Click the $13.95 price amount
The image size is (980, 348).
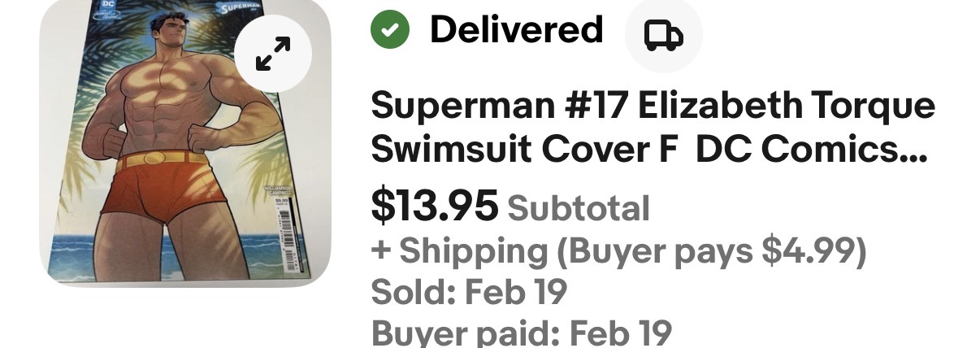pos(434,207)
